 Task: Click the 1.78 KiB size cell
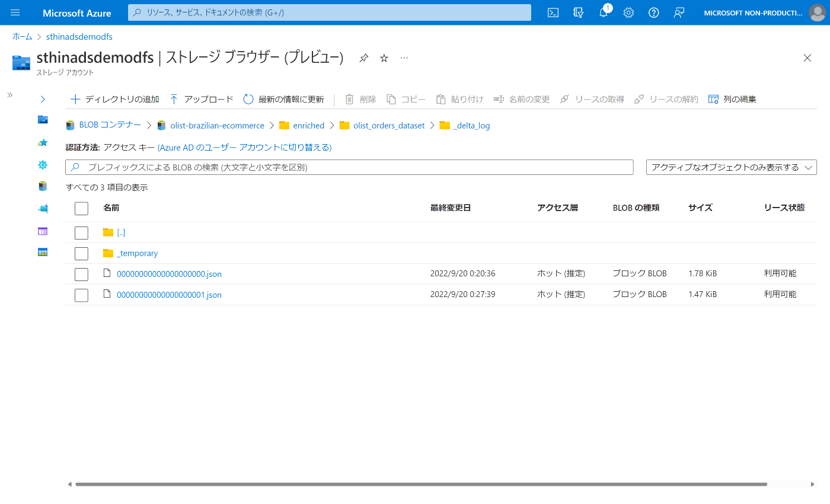pyautogui.click(x=703, y=273)
